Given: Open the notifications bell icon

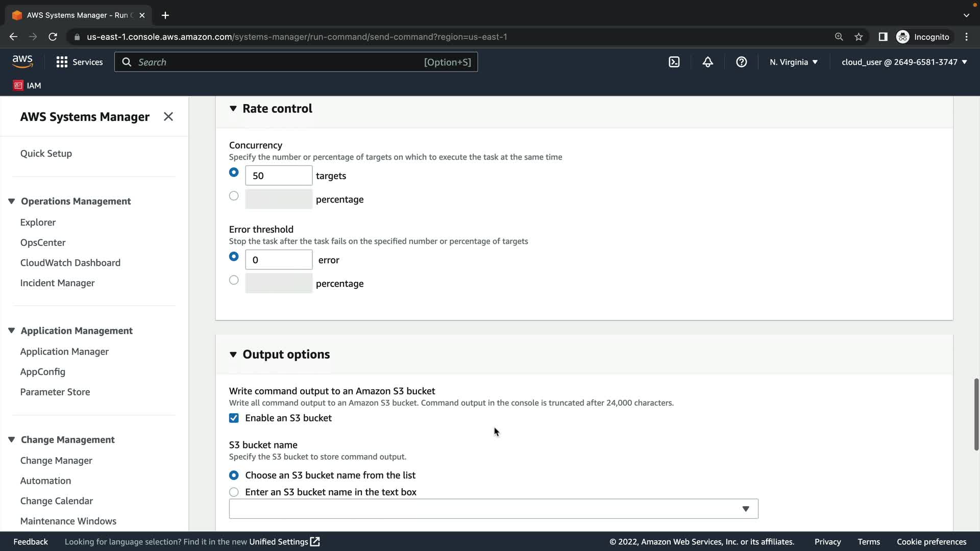Looking at the screenshot, I should tap(707, 62).
